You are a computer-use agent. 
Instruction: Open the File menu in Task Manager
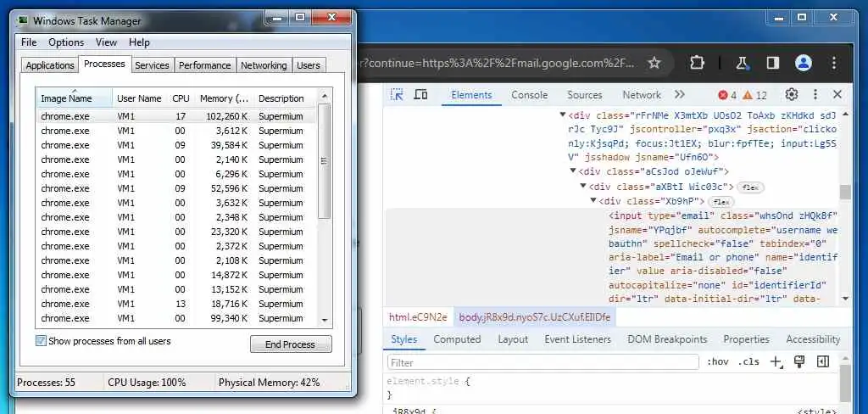pos(29,42)
